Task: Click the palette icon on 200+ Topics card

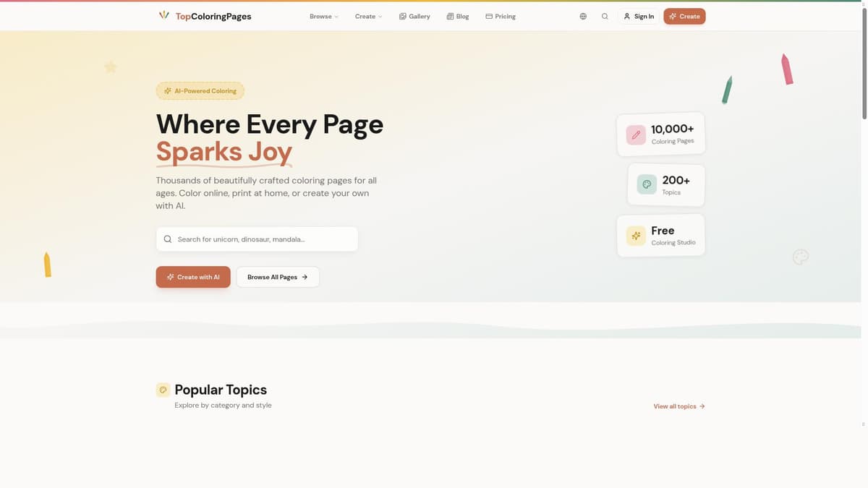Action: (647, 184)
